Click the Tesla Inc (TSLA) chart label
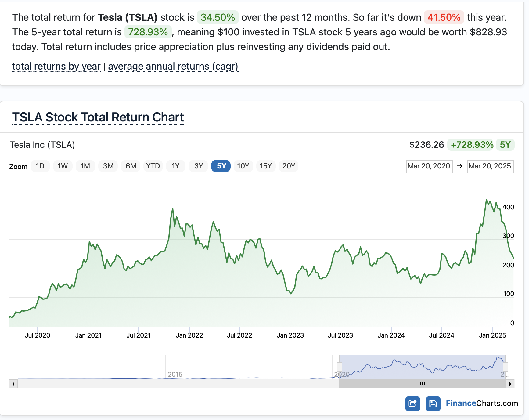Screen dimensions: 529x420 click(42, 145)
